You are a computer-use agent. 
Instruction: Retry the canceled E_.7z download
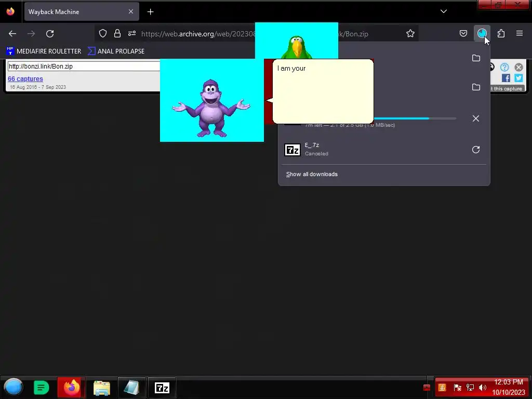476,150
